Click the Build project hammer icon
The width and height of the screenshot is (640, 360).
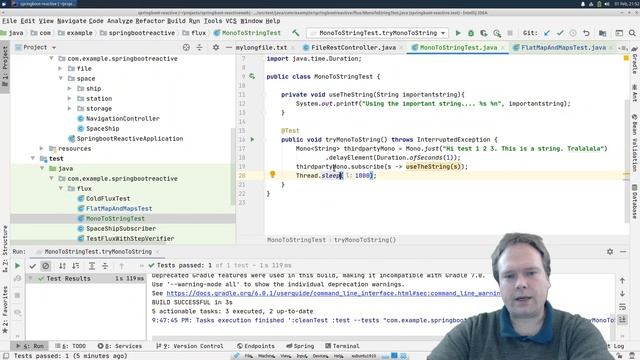click(296, 33)
